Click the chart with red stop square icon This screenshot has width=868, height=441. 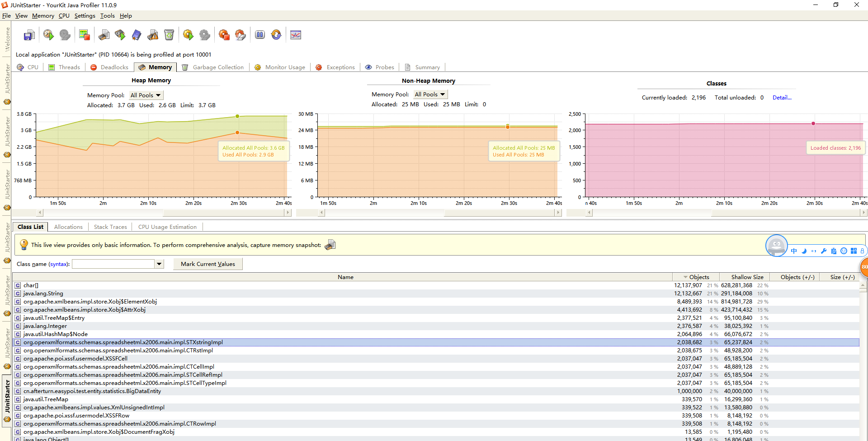85,35
